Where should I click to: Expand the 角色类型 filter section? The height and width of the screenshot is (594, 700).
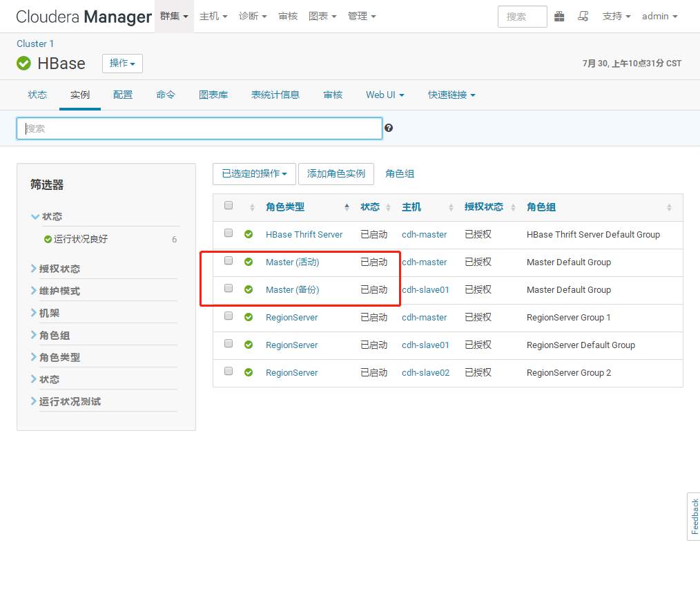[55, 358]
